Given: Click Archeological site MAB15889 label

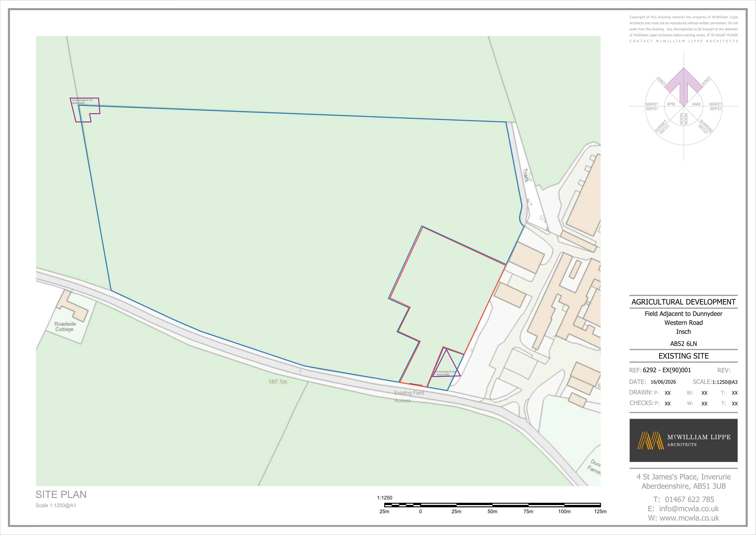Looking at the screenshot, I should tap(446, 373).
